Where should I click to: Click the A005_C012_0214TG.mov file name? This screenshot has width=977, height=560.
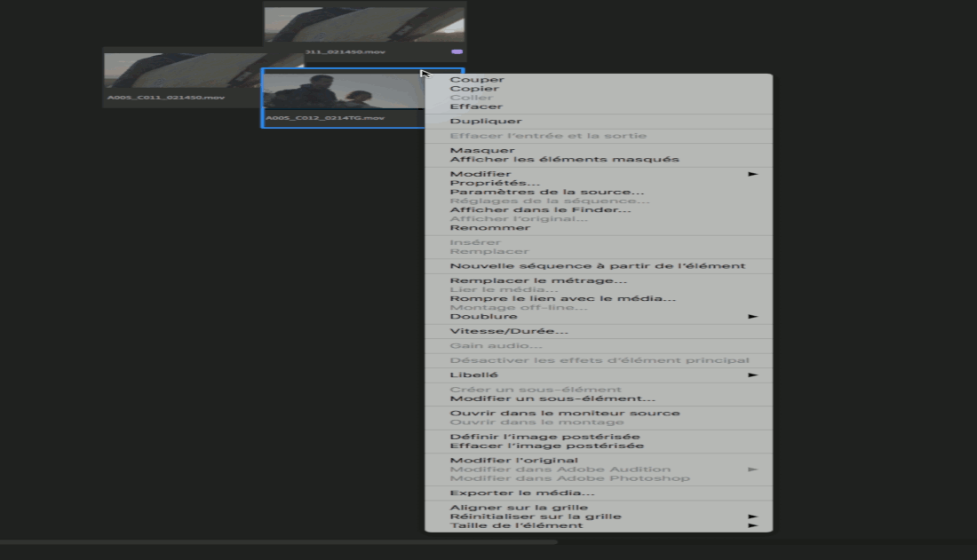click(x=325, y=118)
